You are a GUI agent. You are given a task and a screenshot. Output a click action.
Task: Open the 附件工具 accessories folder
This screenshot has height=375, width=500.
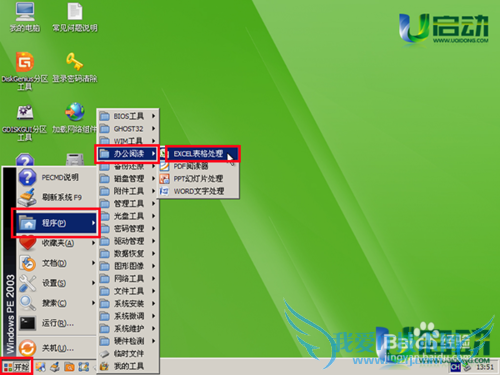128,191
